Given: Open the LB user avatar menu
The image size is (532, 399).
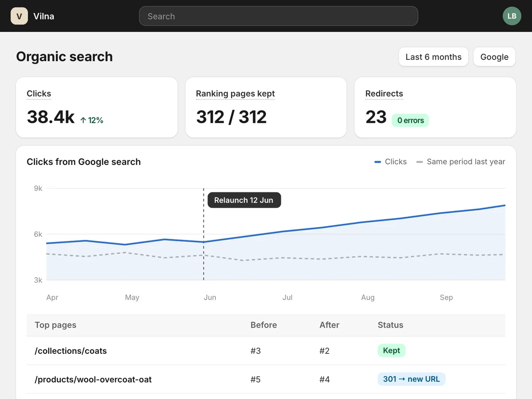Looking at the screenshot, I should (512, 16).
